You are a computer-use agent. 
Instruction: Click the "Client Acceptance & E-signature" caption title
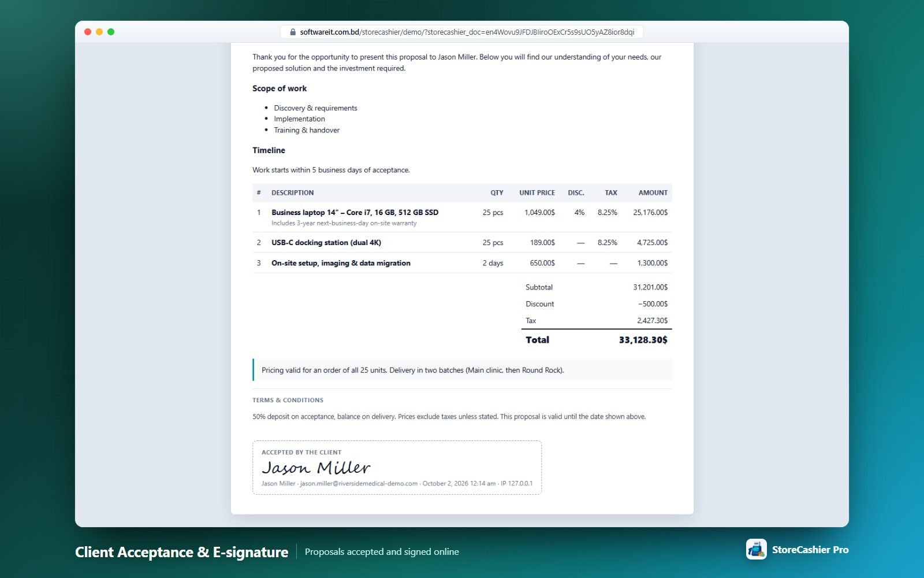point(181,553)
